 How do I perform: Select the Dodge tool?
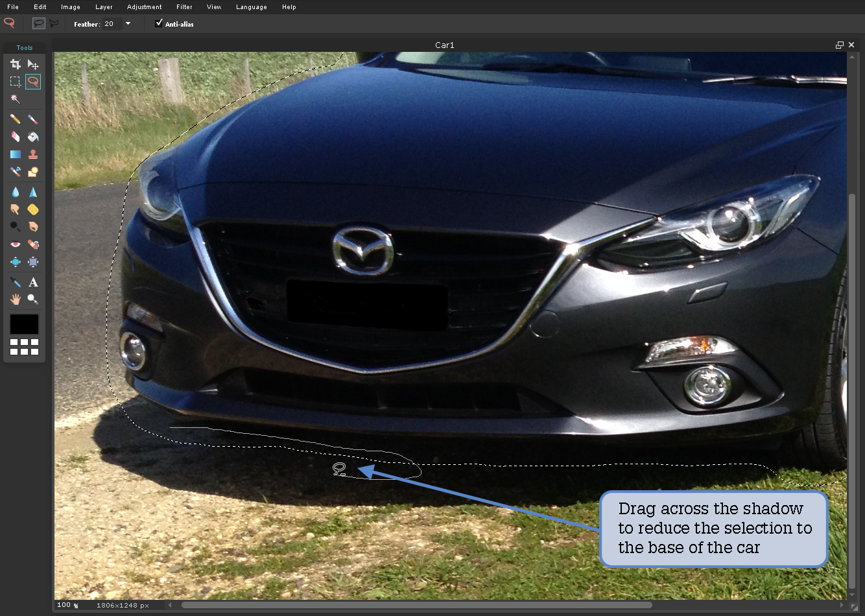tap(16, 227)
